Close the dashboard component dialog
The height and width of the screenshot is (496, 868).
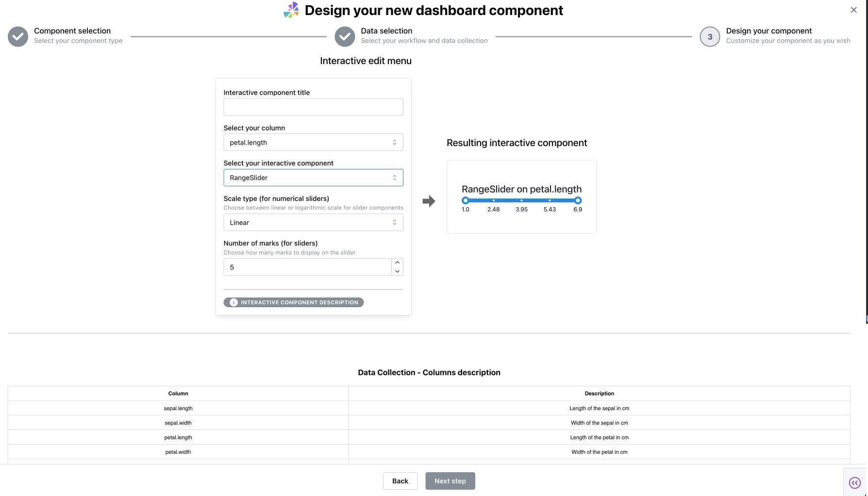click(x=853, y=10)
